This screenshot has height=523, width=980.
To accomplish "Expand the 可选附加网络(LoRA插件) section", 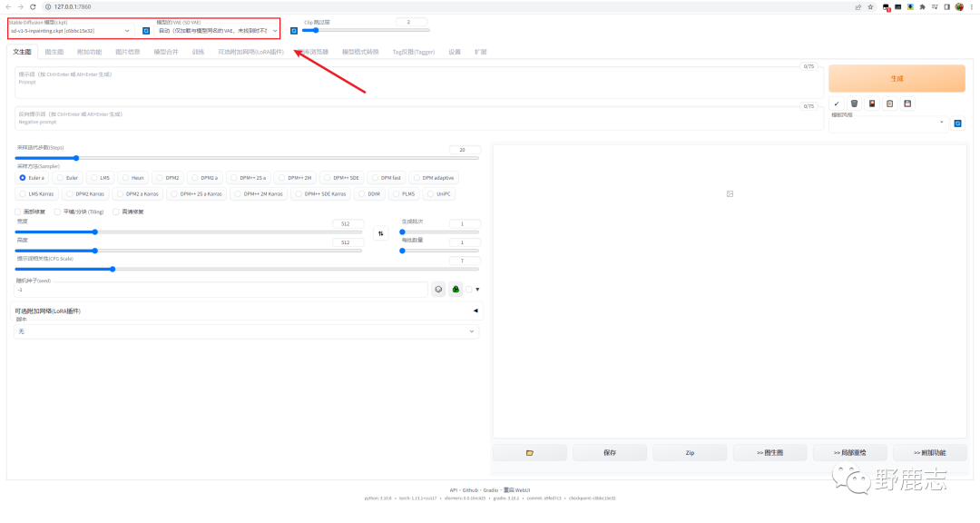I will [246, 311].
